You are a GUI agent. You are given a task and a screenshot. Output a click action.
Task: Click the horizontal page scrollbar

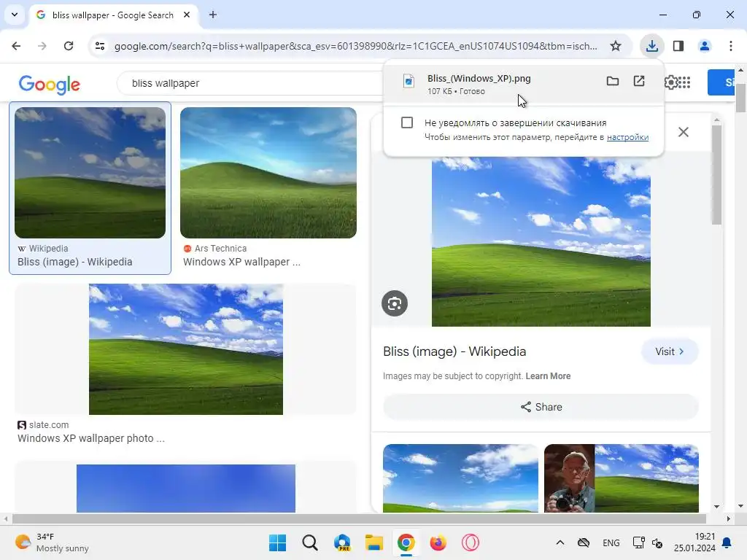(359, 518)
